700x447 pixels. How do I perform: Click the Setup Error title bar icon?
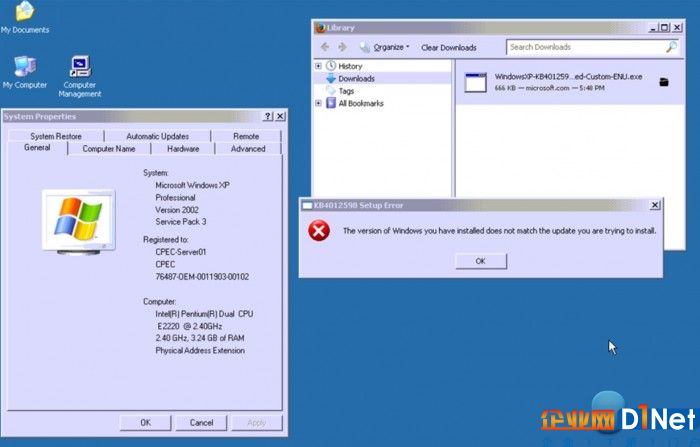307,205
